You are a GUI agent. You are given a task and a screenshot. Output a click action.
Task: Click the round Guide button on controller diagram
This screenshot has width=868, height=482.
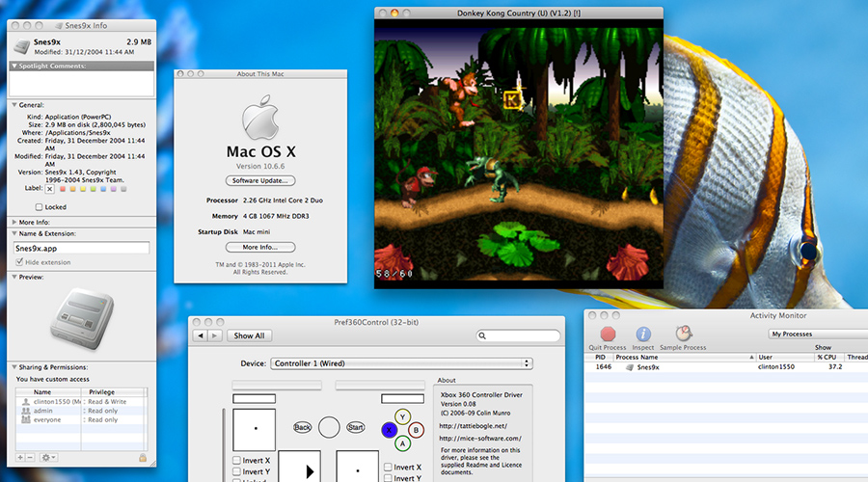[x=329, y=427]
